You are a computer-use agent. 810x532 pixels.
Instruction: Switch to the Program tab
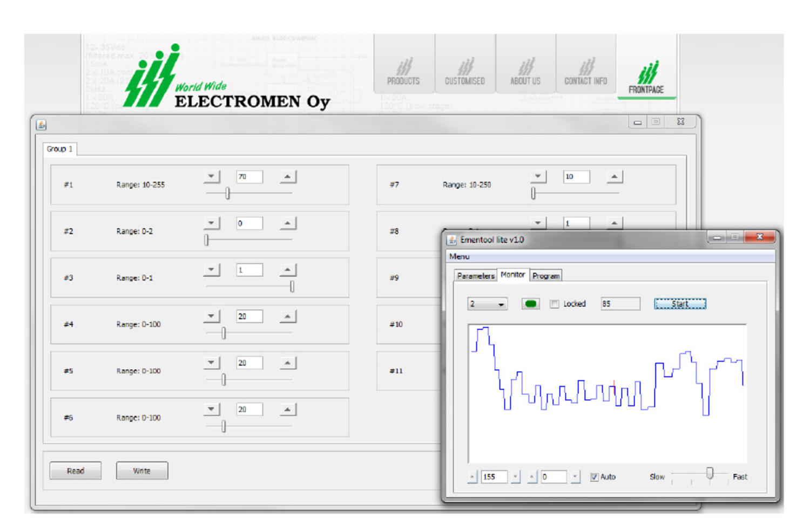click(546, 275)
